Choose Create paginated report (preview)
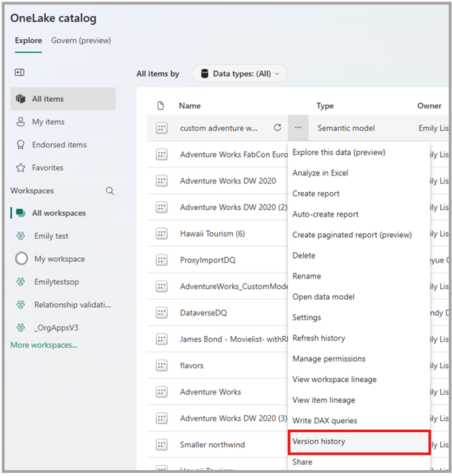Screen dimensions: 452x476 pyautogui.click(x=359, y=234)
